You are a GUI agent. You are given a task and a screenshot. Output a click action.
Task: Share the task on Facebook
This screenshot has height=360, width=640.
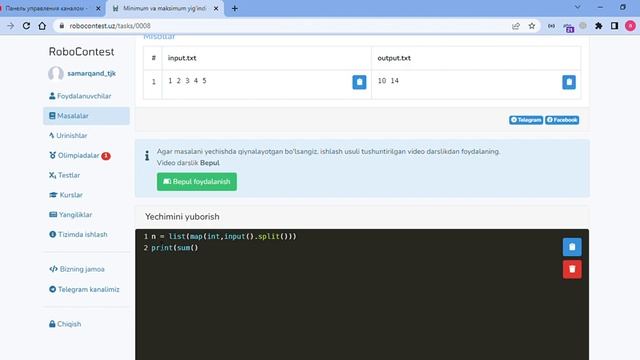click(x=562, y=120)
